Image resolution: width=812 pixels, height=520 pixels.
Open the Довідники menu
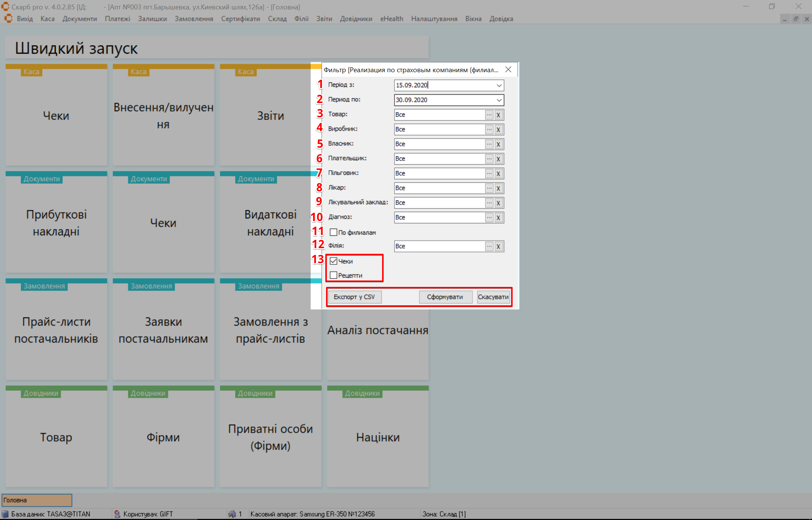356,19
